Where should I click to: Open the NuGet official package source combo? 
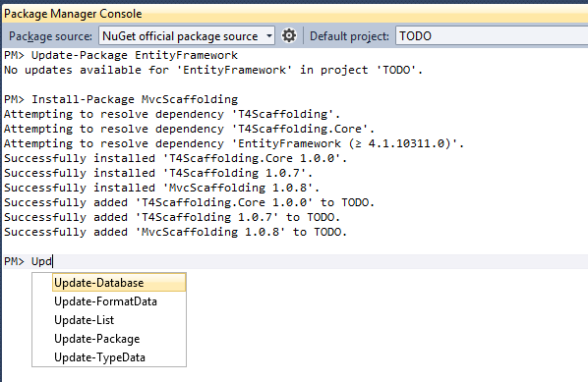click(187, 36)
